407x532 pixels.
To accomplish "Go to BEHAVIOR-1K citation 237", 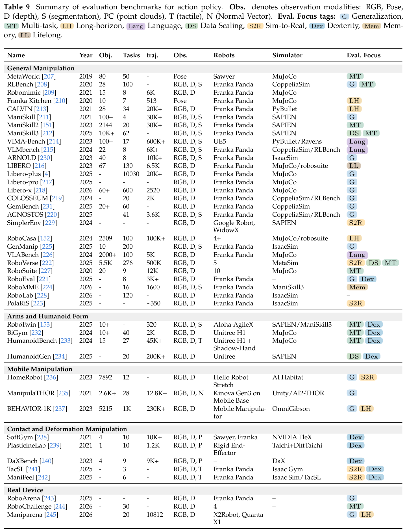I will 60,409.
